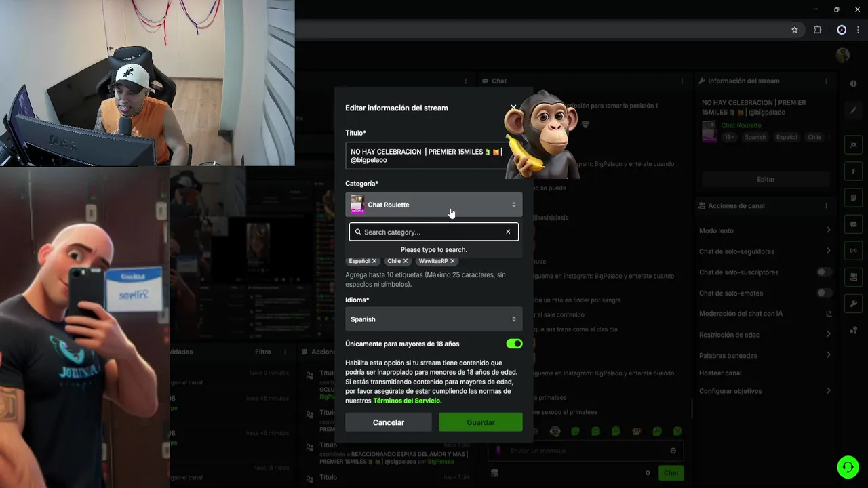Close the edit stream info dialog

tap(513, 108)
